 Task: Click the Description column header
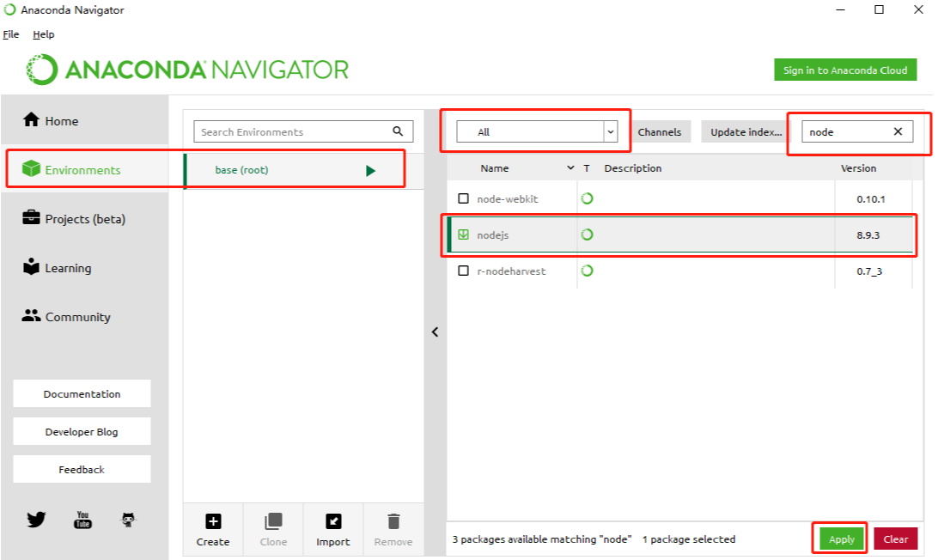(x=633, y=168)
